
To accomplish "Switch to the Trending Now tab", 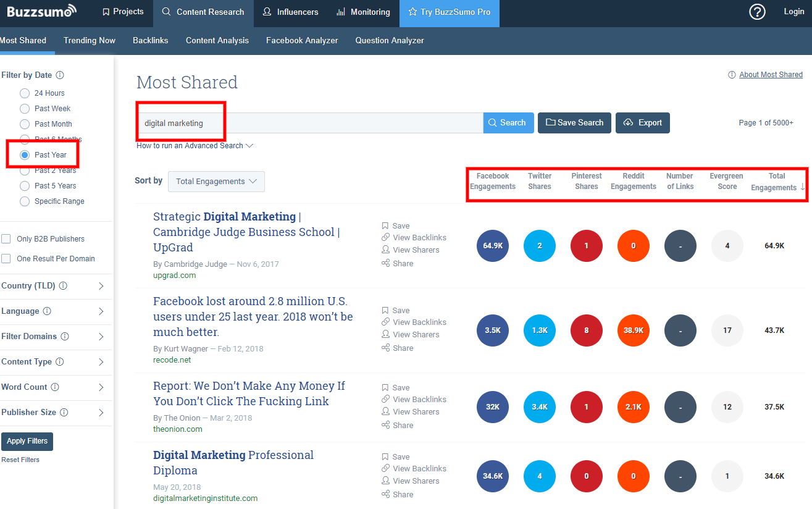I will point(90,40).
